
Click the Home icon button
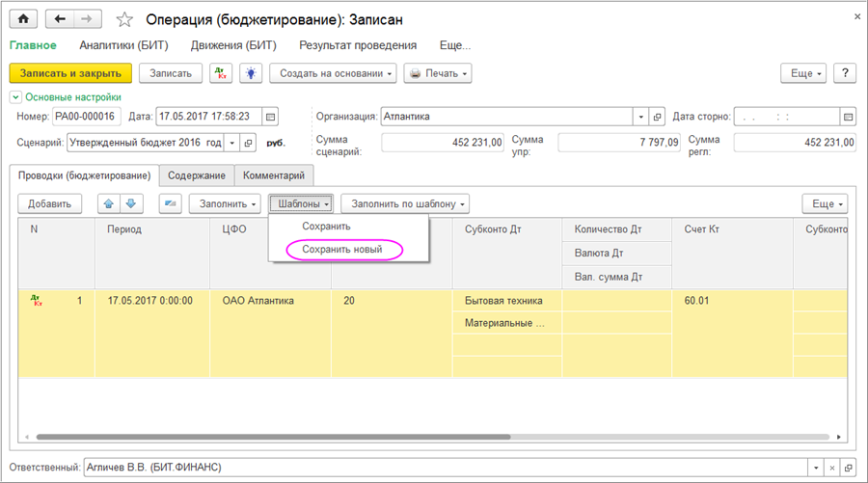pyautogui.click(x=24, y=19)
